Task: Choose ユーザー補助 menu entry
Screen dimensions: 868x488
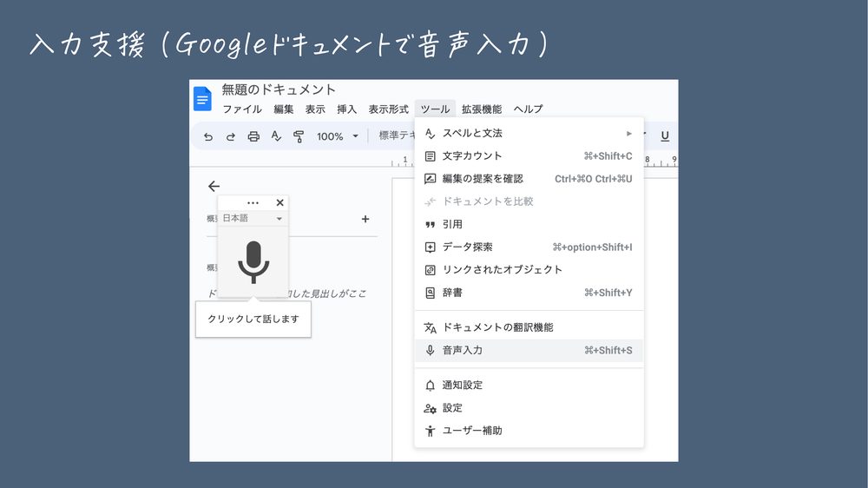Action: 529,431
